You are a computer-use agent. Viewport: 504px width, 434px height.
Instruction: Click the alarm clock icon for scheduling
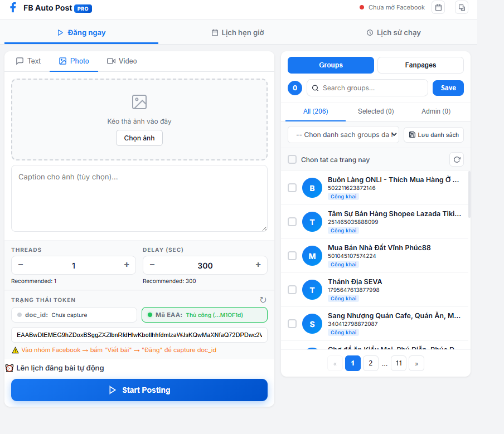click(9, 368)
